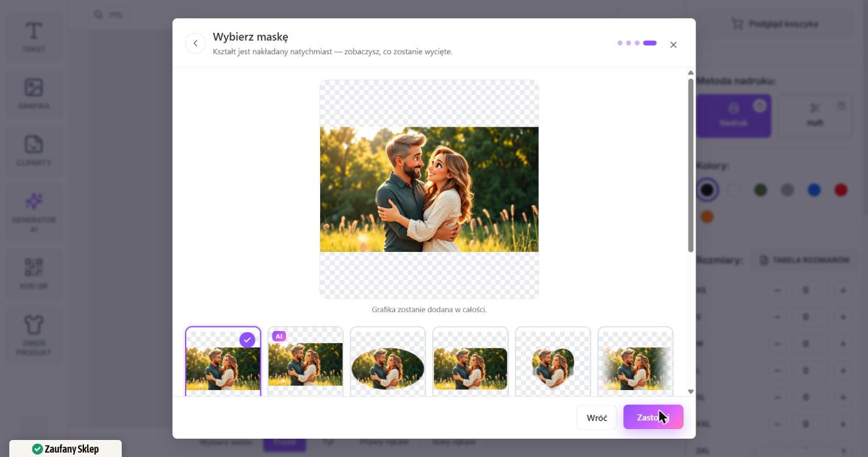Open the TABELA ROZMIARÓW size chart

click(804, 260)
